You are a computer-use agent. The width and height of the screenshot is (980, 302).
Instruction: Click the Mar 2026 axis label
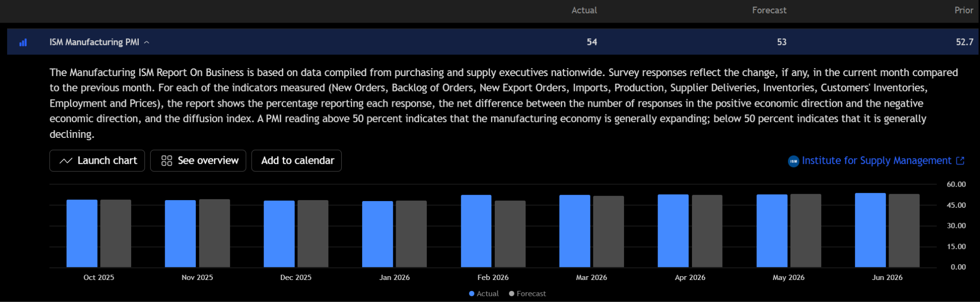591,278
